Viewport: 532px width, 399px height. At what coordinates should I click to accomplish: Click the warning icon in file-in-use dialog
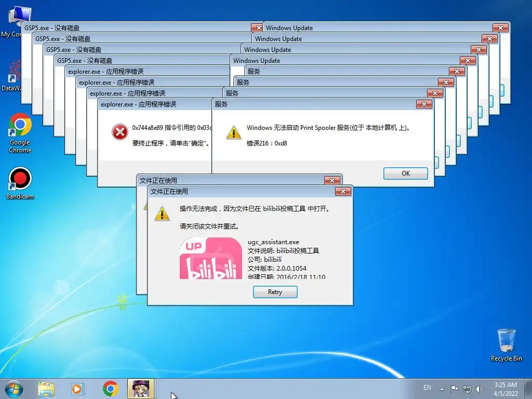[162, 214]
